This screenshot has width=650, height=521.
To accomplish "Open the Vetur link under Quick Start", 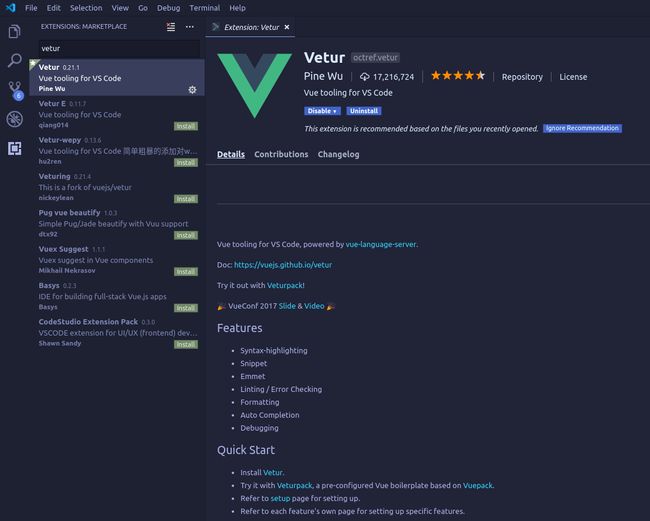I will click(x=273, y=473).
